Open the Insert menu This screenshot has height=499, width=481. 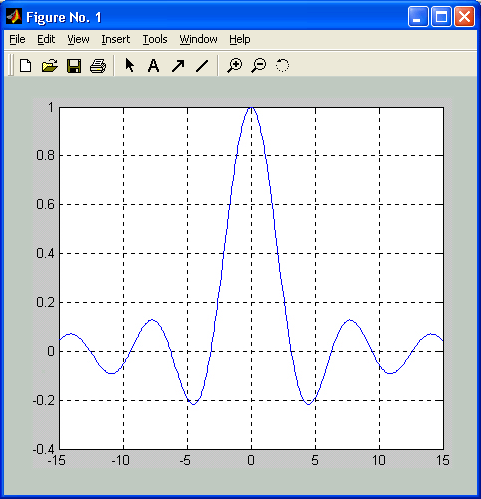click(x=116, y=39)
